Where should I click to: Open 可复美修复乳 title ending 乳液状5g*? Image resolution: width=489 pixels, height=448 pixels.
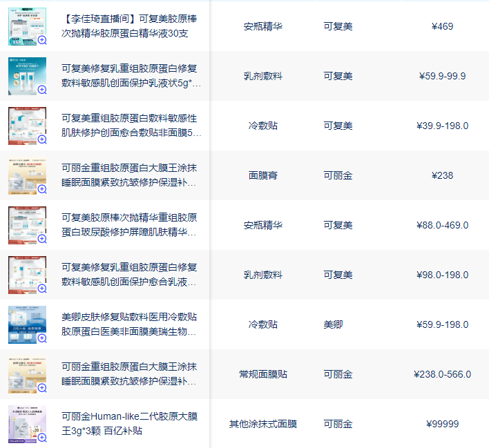131,76
